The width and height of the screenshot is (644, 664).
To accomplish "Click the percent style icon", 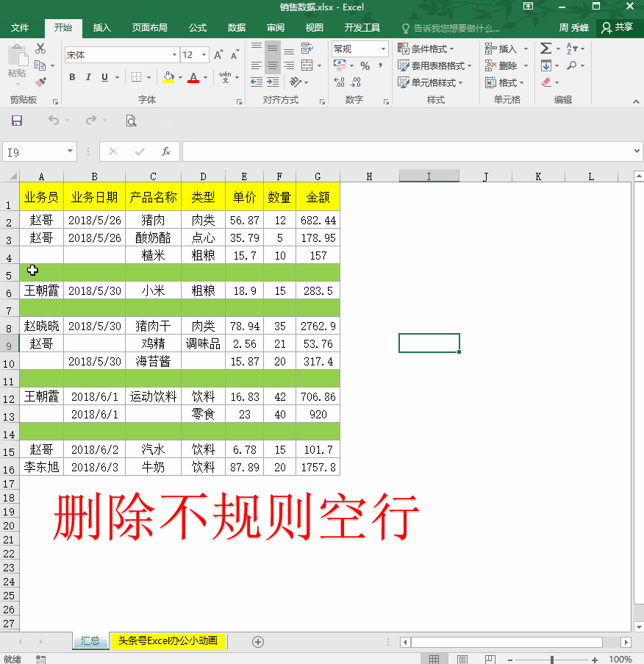I will pyautogui.click(x=365, y=65).
